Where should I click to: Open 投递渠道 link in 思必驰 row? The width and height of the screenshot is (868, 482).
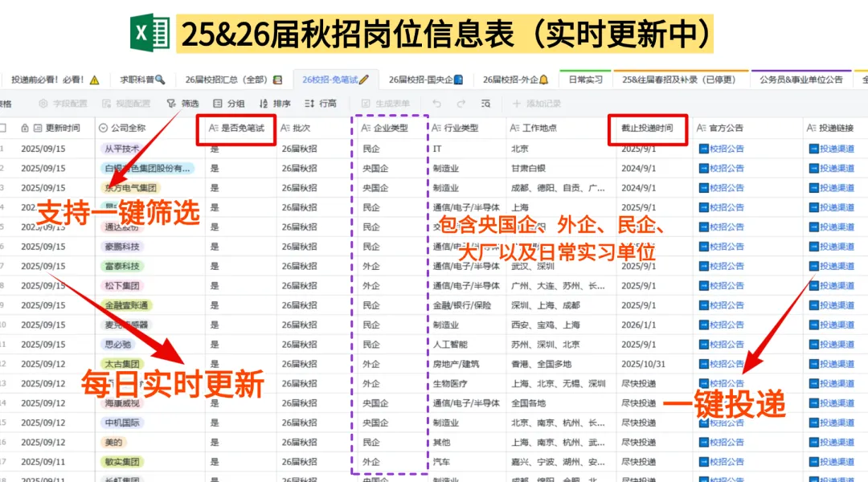832,344
